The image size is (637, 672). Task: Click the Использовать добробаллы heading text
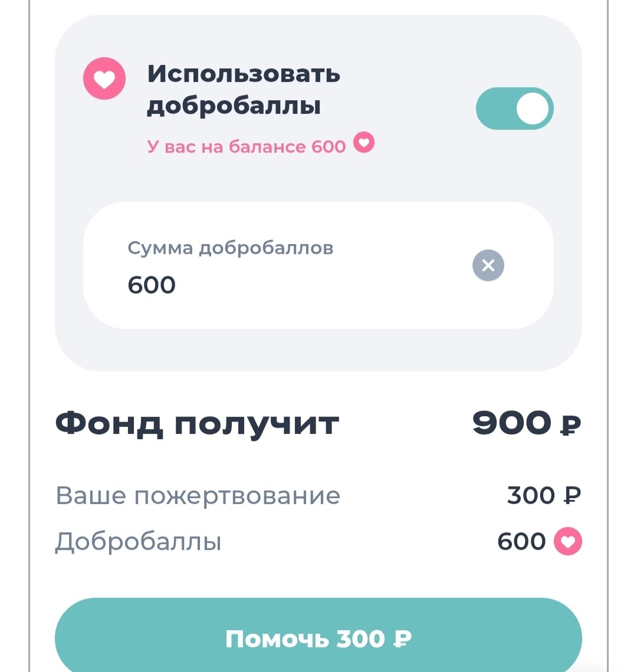pyautogui.click(x=243, y=90)
